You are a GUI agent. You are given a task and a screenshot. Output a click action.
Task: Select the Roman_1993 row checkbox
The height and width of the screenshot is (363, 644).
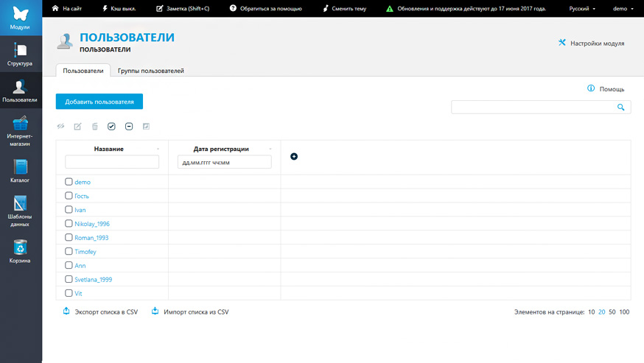coord(69,237)
